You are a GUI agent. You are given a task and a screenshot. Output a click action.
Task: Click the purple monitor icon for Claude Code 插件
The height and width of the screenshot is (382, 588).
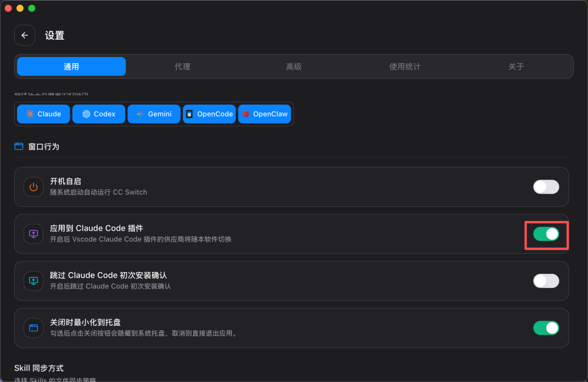click(33, 234)
